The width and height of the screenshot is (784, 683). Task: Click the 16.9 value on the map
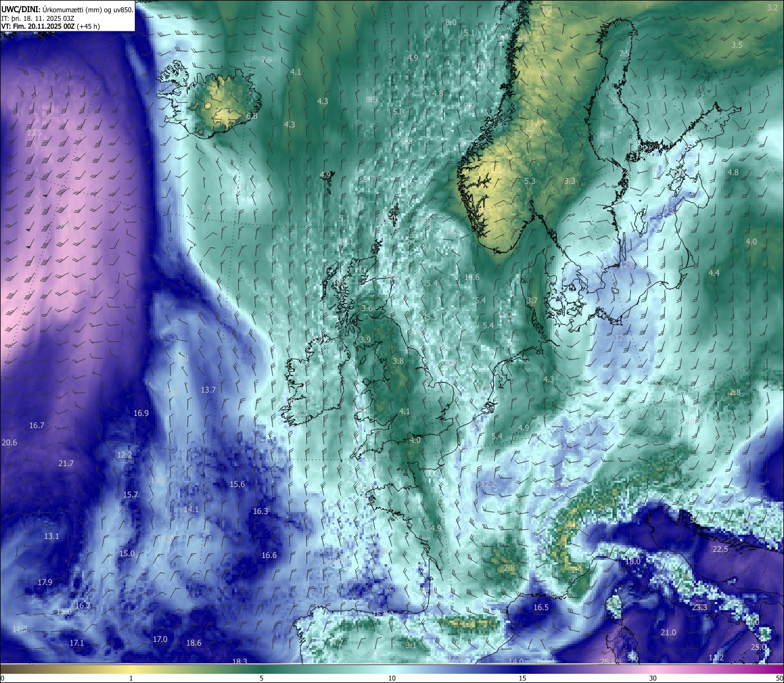[x=141, y=413]
